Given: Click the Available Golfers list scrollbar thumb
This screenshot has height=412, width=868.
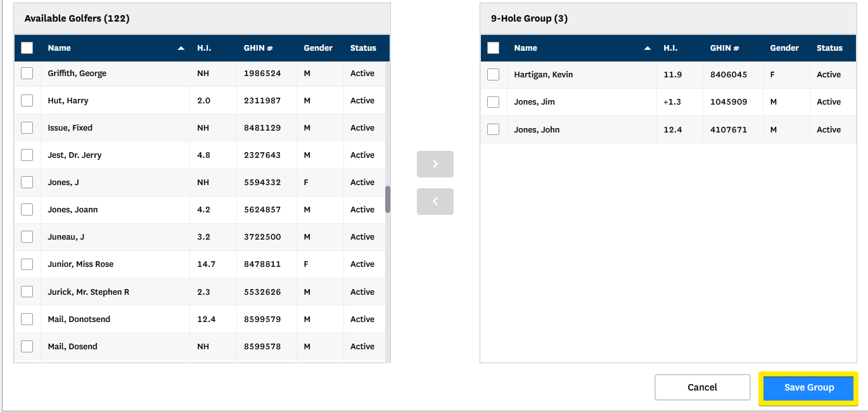Looking at the screenshot, I should tap(388, 200).
